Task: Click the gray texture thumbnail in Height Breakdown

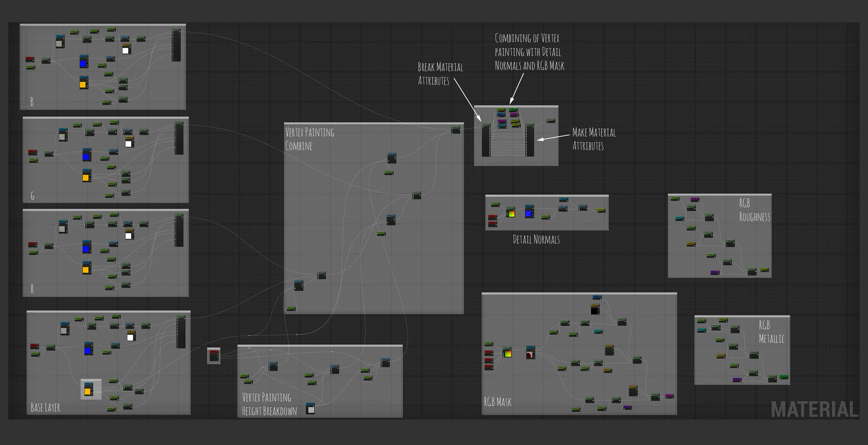Action: 310,408
